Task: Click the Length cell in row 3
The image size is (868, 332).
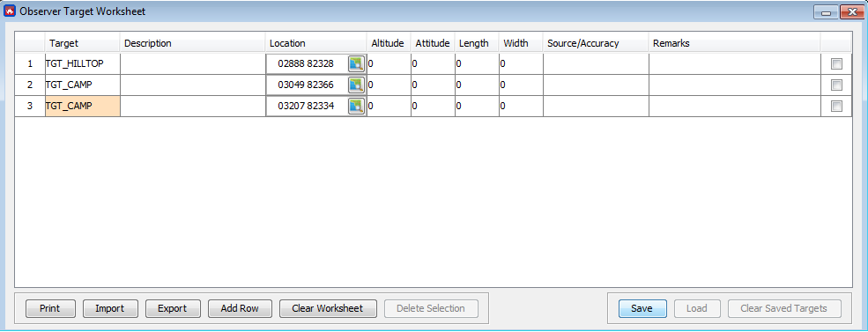Action: (477, 107)
